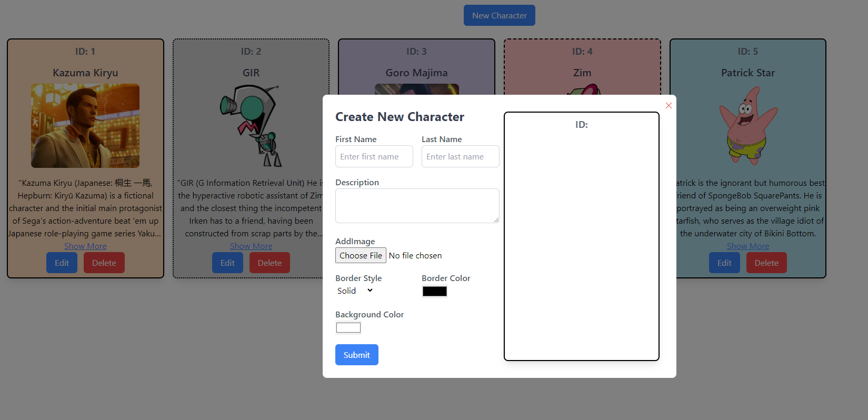Show more of Patrick Star description
The image size is (868, 420).
[x=748, y=246]
